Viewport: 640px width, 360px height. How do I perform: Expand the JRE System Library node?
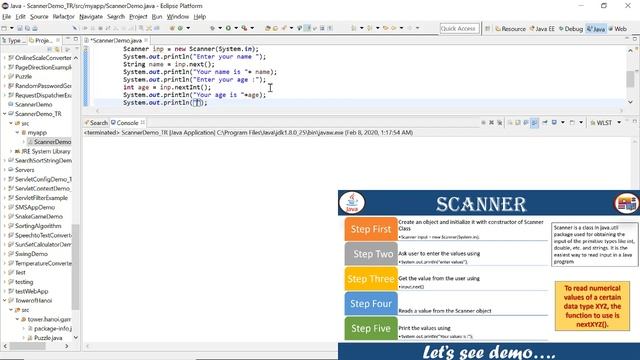pos(11,151)
